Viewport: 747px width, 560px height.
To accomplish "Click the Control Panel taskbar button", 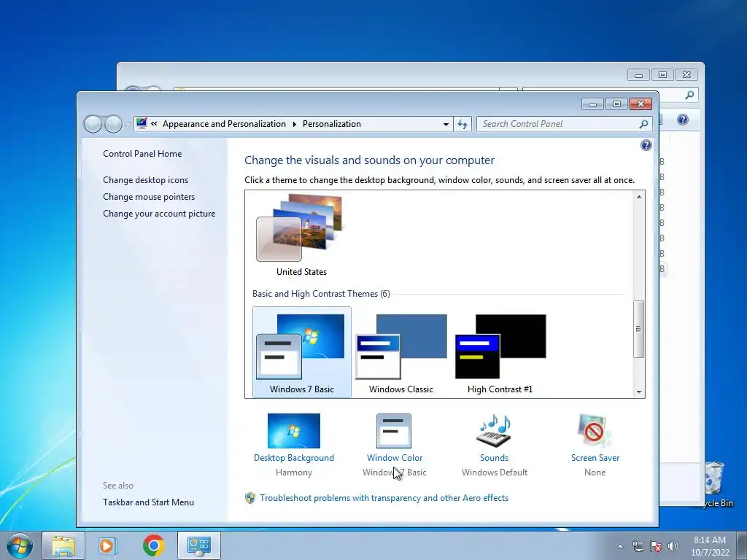I will tap(198, 545).
